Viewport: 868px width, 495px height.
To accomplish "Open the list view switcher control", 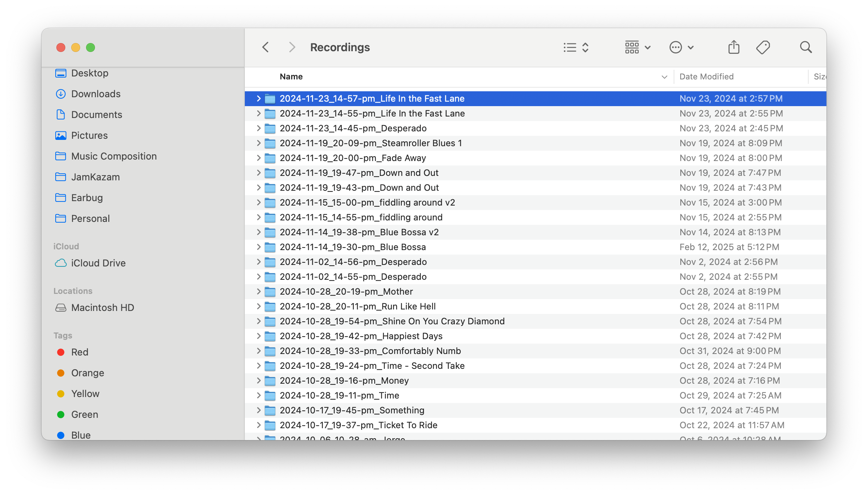I will 576,47.
